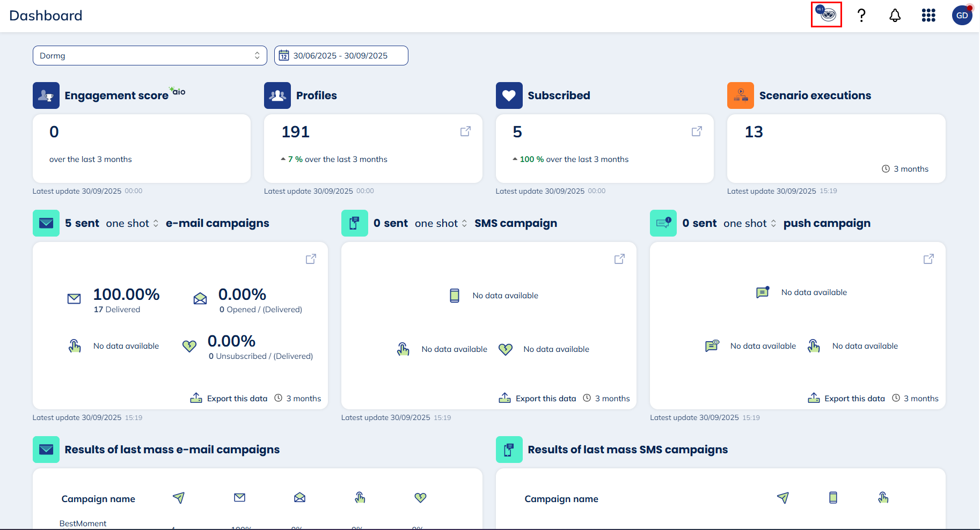Screen dimensions: 980x530
Task: Change e-mail campaigns one shot type selector
Action: [132, 223]
